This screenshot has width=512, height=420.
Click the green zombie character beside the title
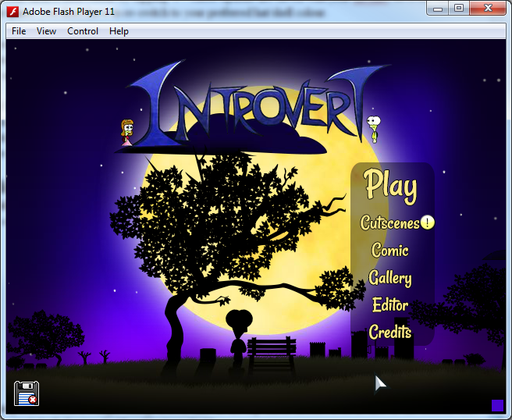(375, 127)
